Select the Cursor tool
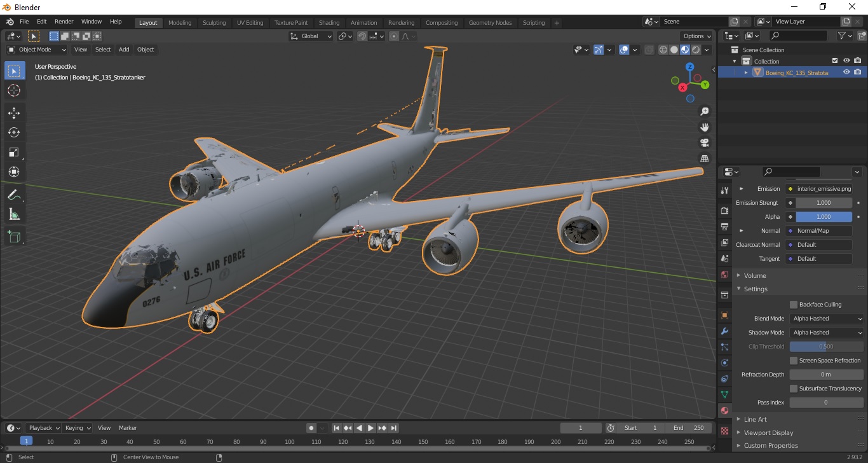 click(x=14, y=91)
